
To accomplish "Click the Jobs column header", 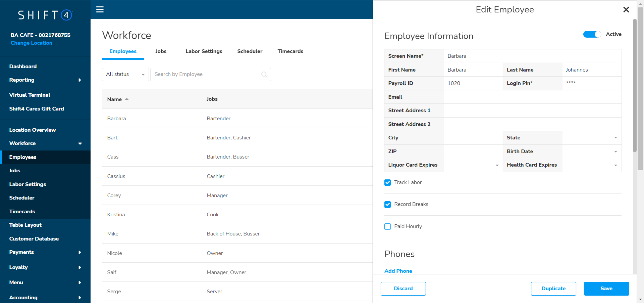I will (x=212, y=99).
